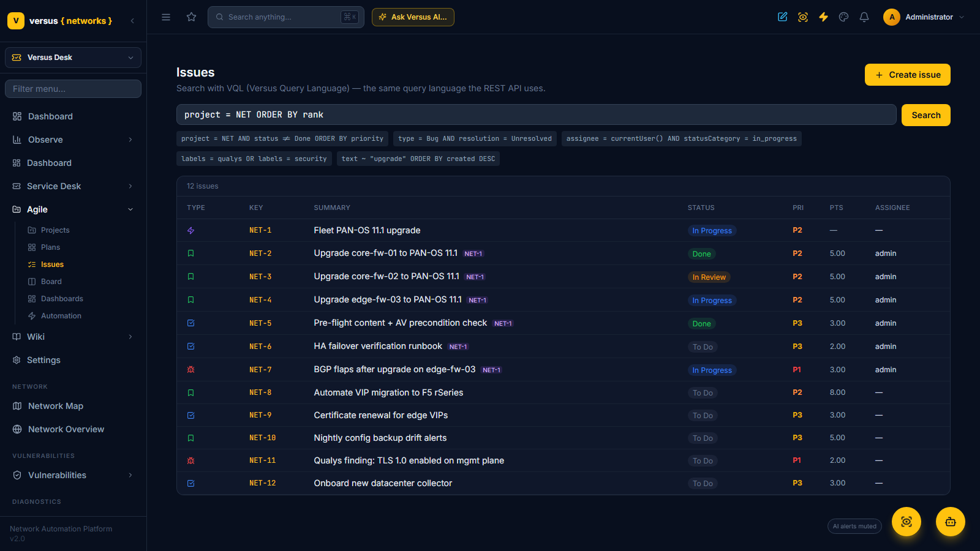Open Board in the Agile submenu
The height and width of the screenshot is (551, 980).
point(51,282)
